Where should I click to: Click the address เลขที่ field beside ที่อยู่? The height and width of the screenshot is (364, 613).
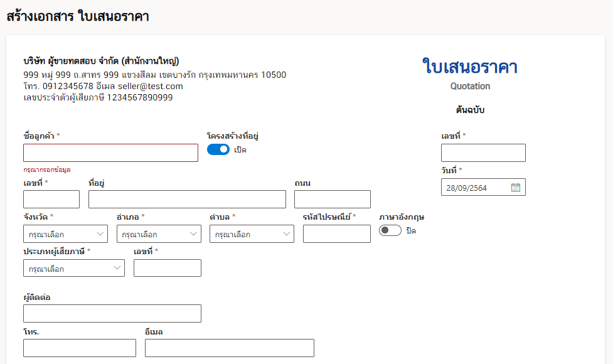tap(51, 200)
